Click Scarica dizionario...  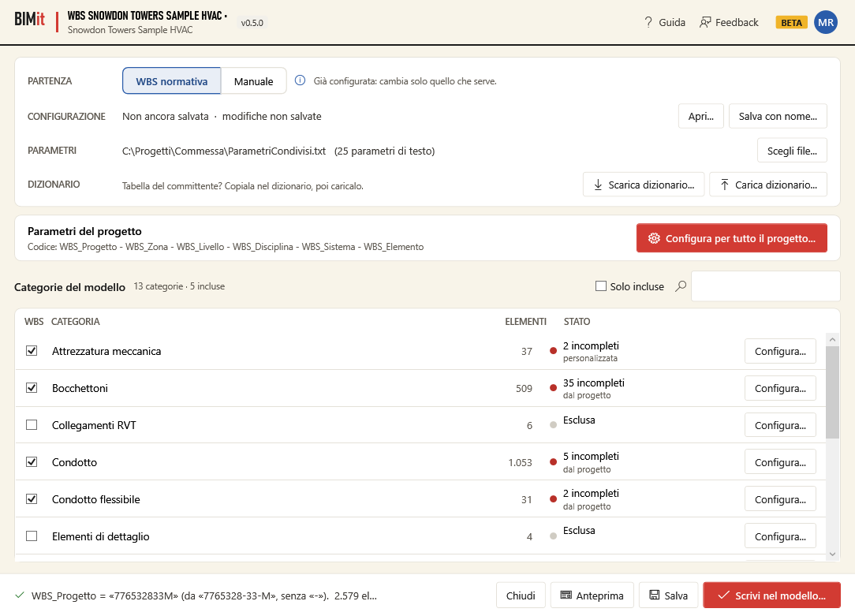[x=644, y=185]
